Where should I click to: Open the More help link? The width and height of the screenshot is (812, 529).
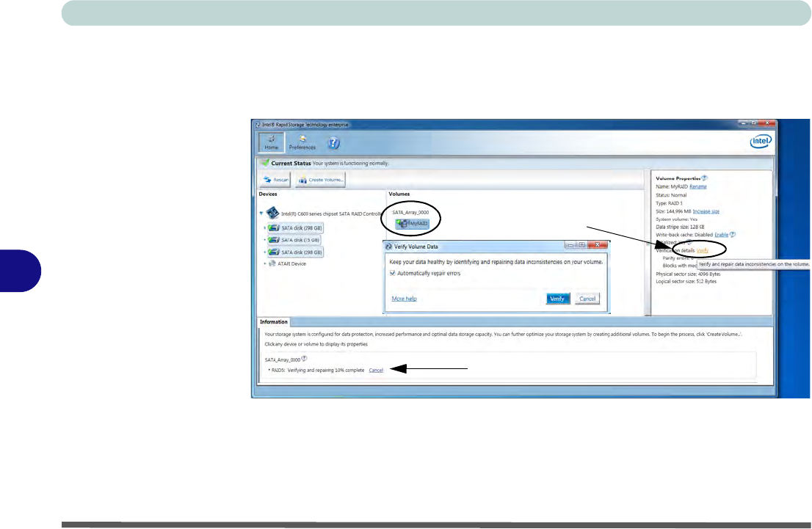(x=404, y=299)
